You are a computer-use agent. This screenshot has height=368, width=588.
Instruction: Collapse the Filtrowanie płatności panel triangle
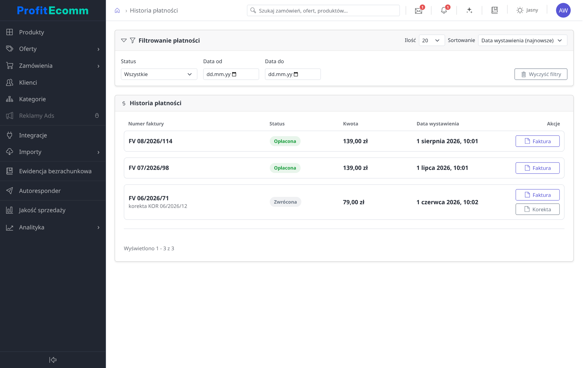(x=124, y=40)
